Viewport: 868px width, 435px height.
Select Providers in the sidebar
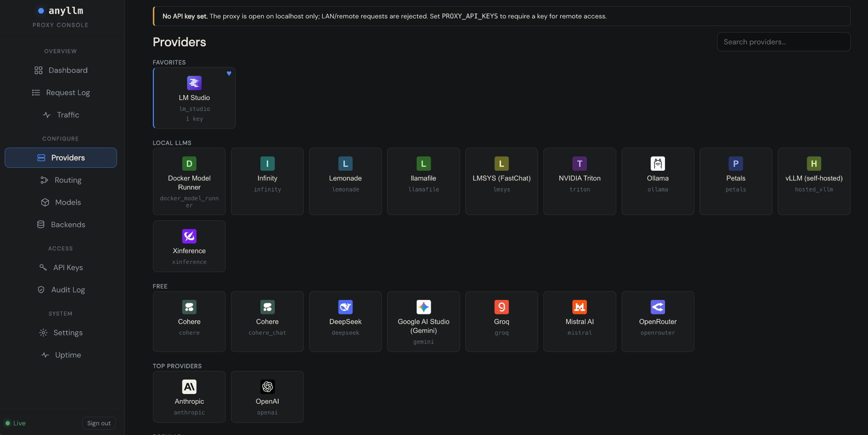(61, 158)
